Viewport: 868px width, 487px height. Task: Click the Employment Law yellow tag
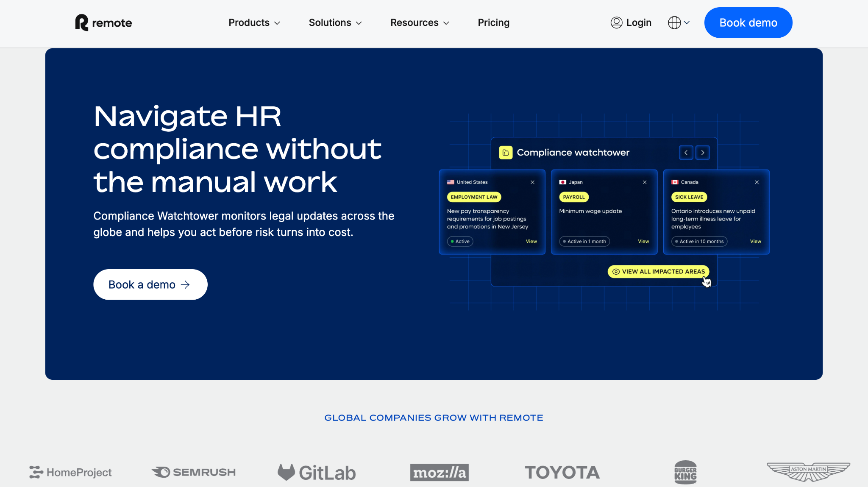click(474, 197)
